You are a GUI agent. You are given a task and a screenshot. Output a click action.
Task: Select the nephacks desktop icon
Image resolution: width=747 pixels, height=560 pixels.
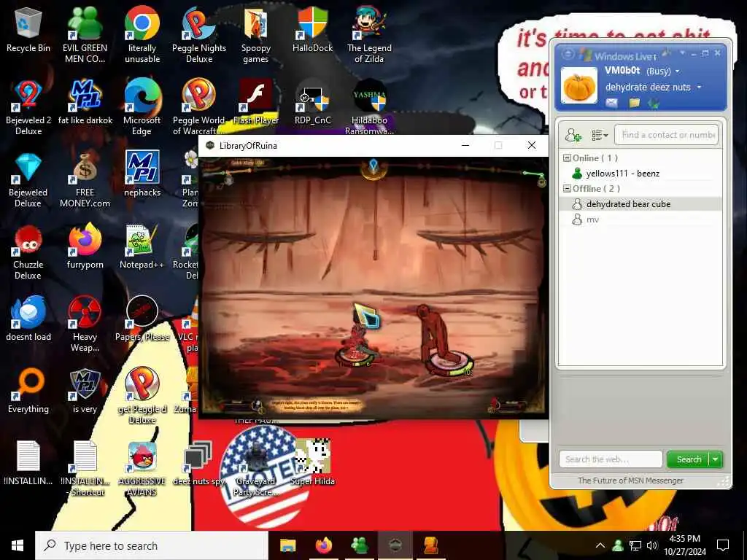(x=142, y=174)
